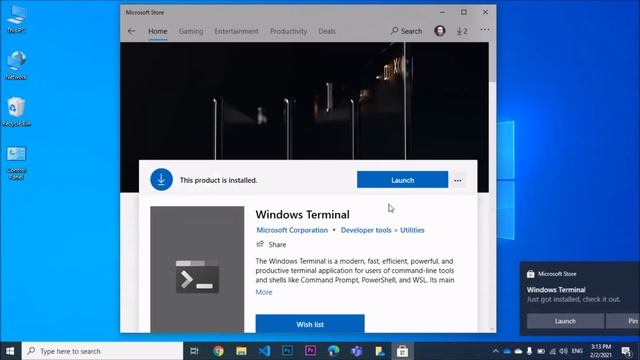View downloads and updates queue
This screenshot has width=640, height=360.
[x=462, y=31]
